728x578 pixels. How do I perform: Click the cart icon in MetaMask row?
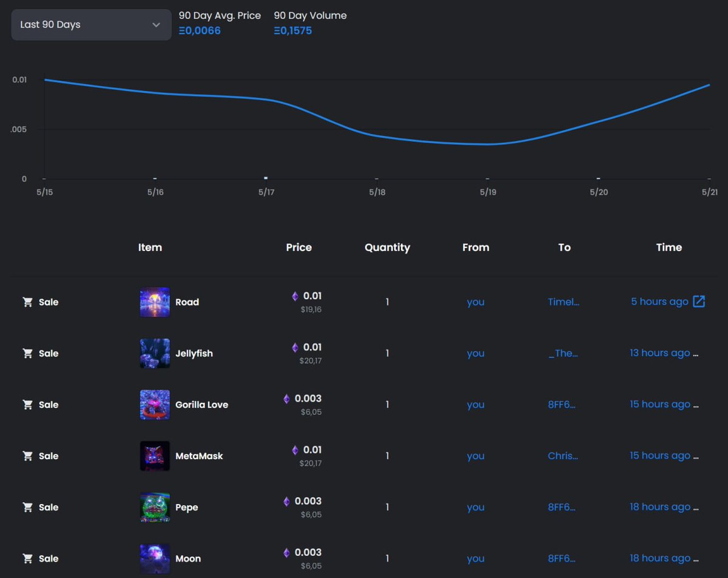point(27,456)
